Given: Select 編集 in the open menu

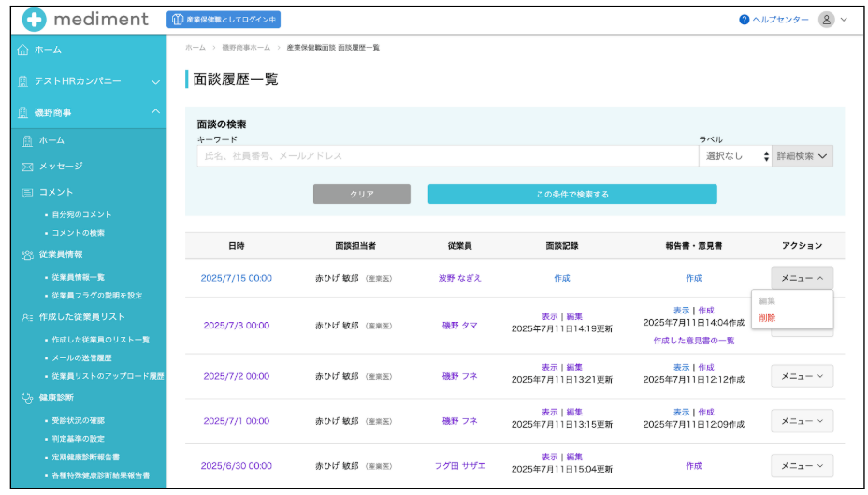Looking at the screenshot, I should 767,301.
